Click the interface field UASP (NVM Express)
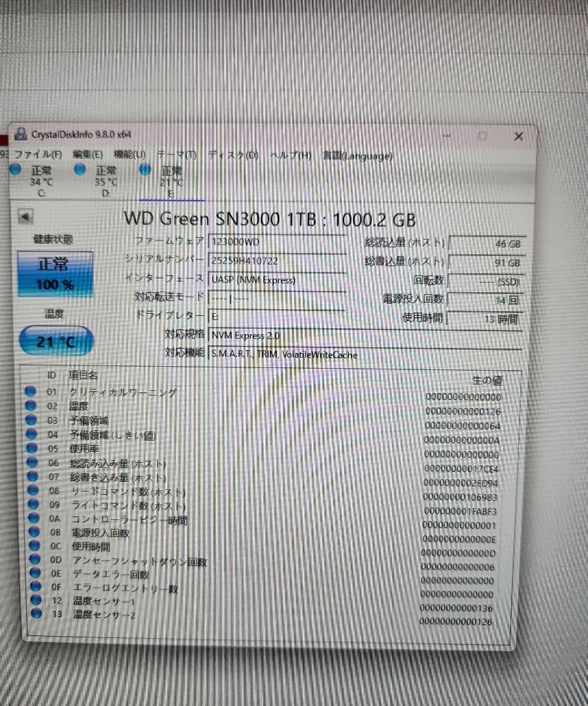 [x=277, y=280]
